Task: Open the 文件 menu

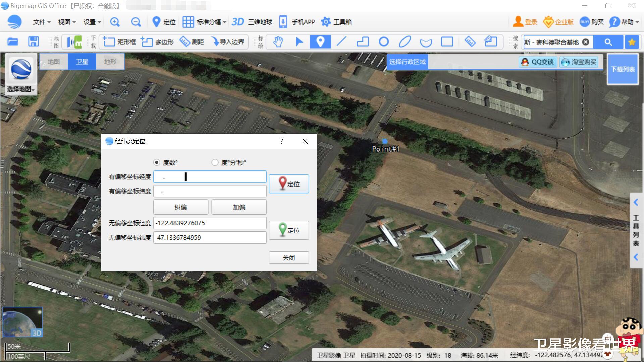Action: pyautogui.click(x=42, y=22)
